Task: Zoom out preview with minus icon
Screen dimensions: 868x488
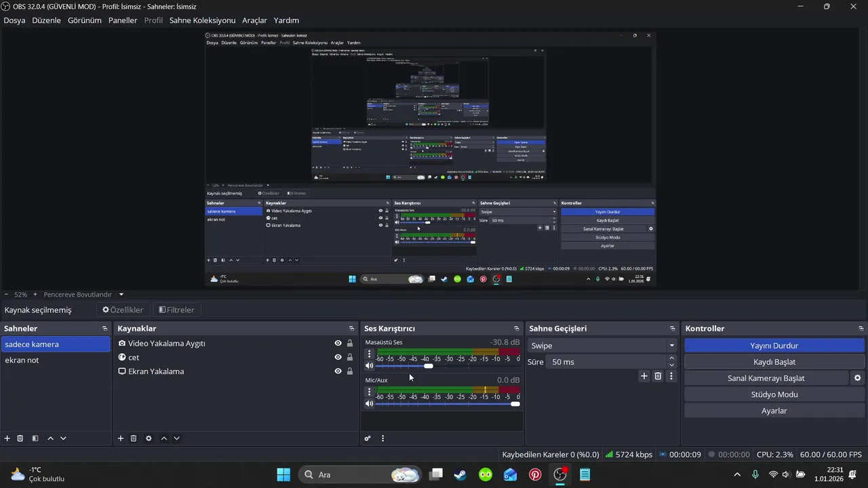Action: pyautogui.click(x=6, y=295)
